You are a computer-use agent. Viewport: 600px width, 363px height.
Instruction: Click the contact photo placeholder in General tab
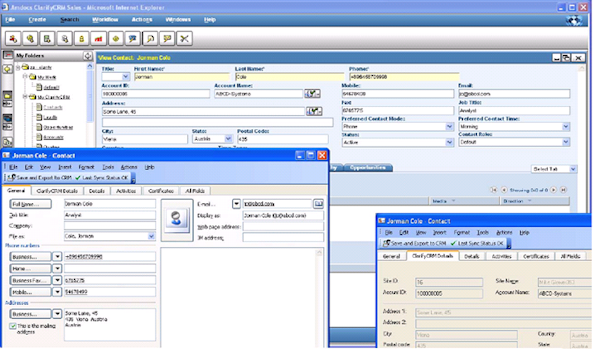tap(176, 219)
